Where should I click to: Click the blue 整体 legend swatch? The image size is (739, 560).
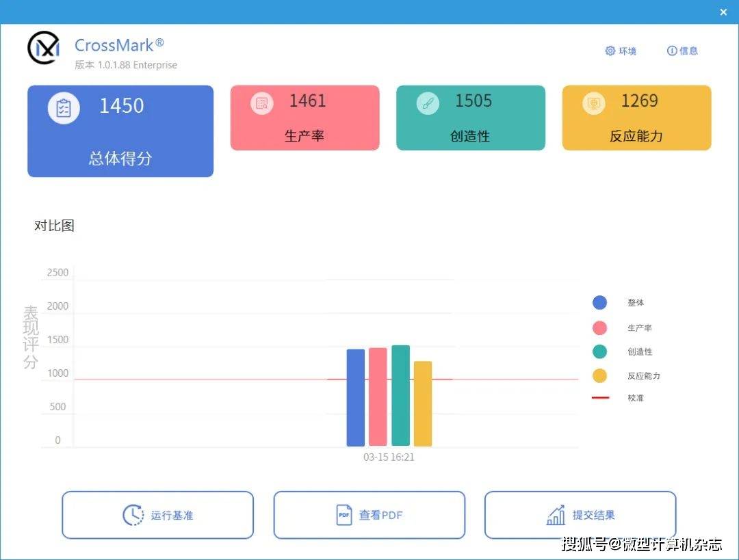(x=599, y=302)
